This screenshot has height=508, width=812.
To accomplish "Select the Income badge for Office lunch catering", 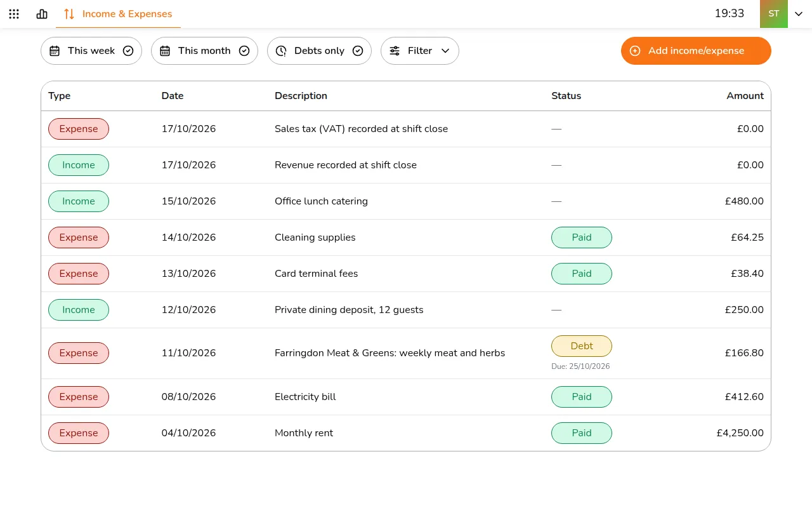I will (x=79, y=201).
